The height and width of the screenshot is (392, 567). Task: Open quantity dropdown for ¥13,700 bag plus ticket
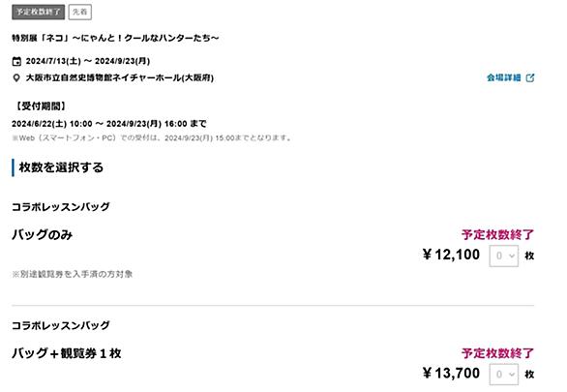pyautogui.click(x=504, y=375)
